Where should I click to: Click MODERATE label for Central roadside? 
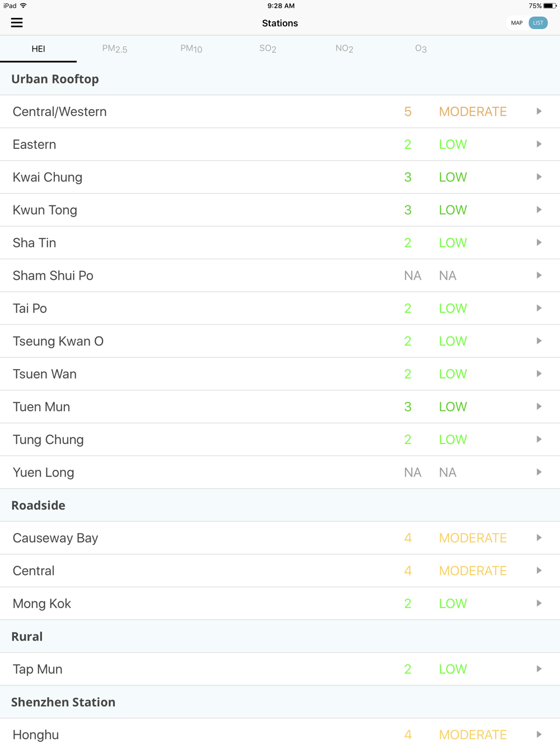tap(473, 571)
